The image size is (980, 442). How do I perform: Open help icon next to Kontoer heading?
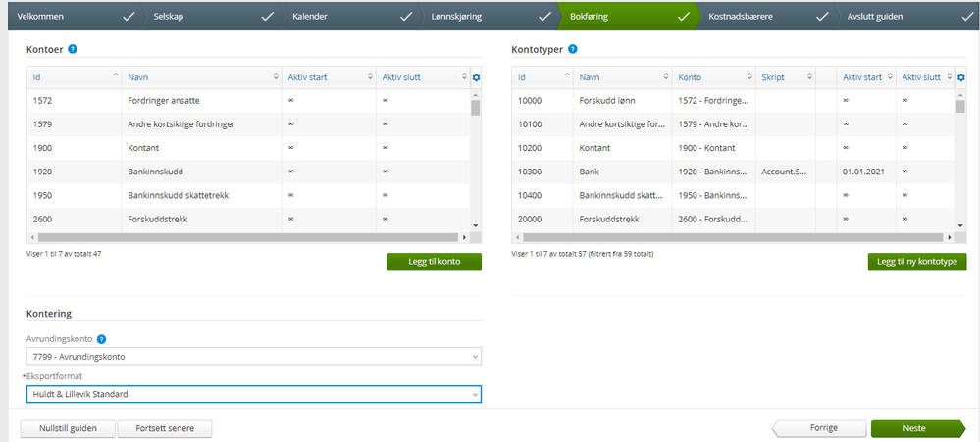[73, 49]
